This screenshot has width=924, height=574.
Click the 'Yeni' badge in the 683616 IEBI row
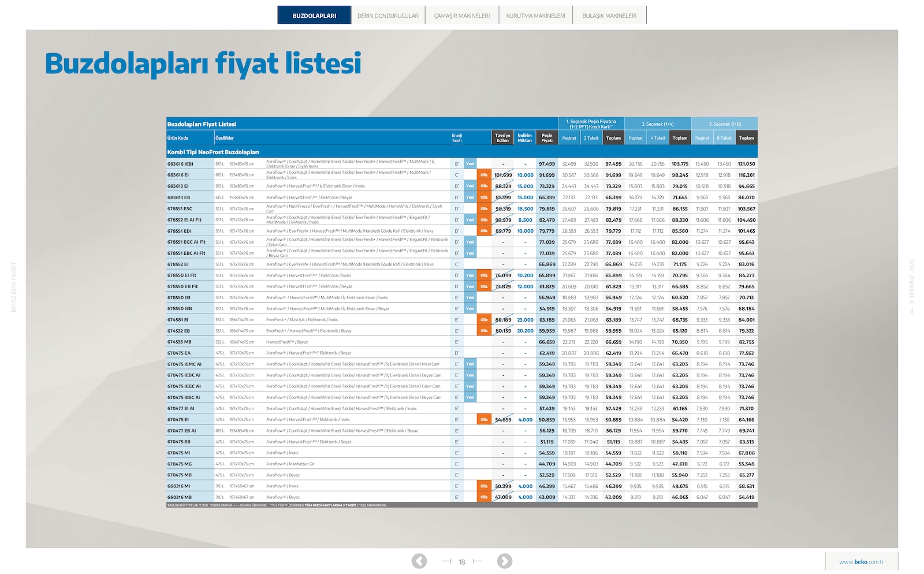coord(470,164)
